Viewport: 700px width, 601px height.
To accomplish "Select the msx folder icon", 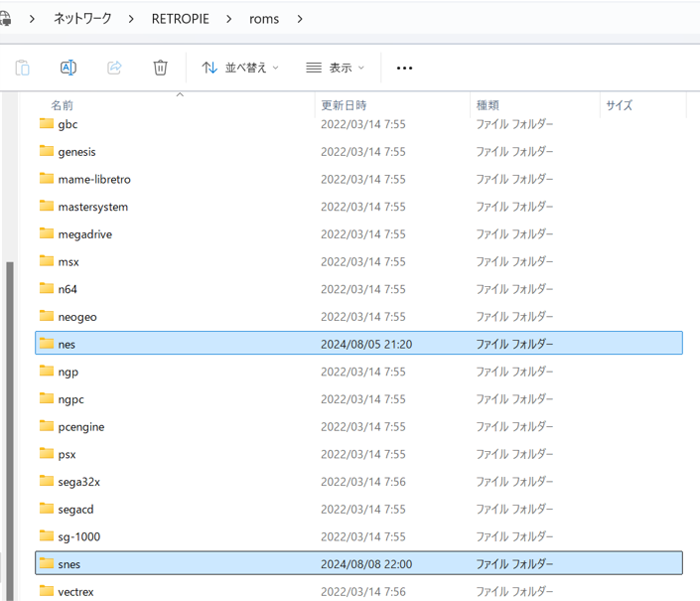I will click(x=47, y=260).
